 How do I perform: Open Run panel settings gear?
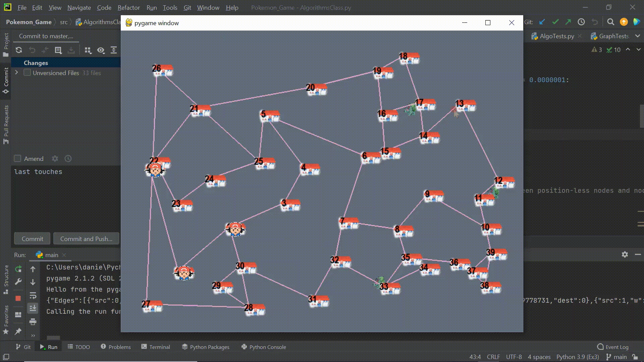625,255
